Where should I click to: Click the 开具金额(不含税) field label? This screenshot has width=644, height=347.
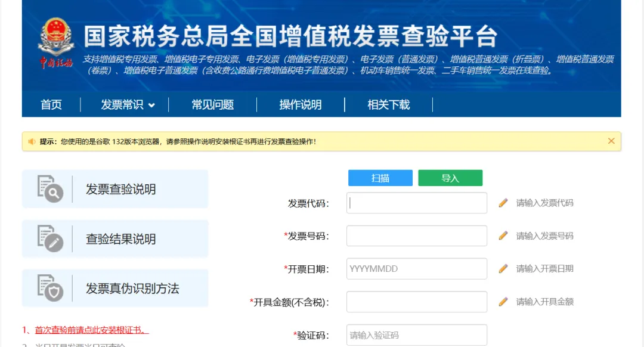pos(290,303)
